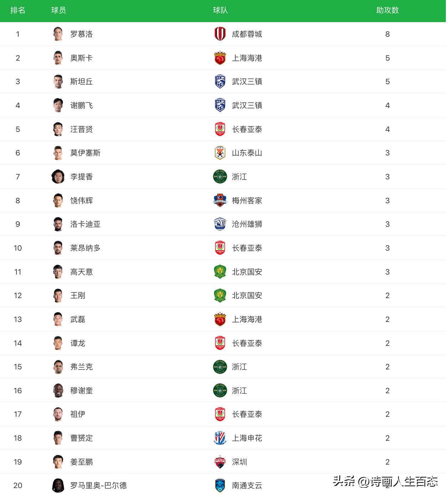This screenshot has height=497, width=448.
Task: Click the Cangzhou Mighty Lions team crest
Action: 220,224
